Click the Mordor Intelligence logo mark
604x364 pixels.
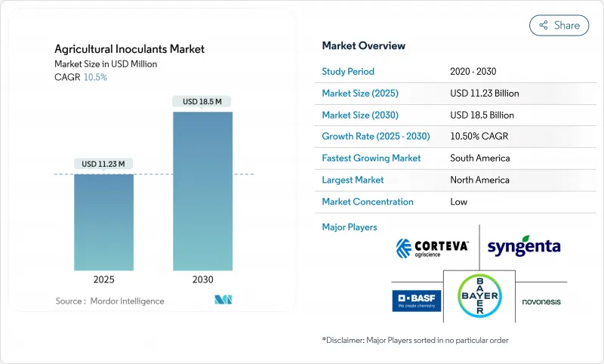point(223,300)
